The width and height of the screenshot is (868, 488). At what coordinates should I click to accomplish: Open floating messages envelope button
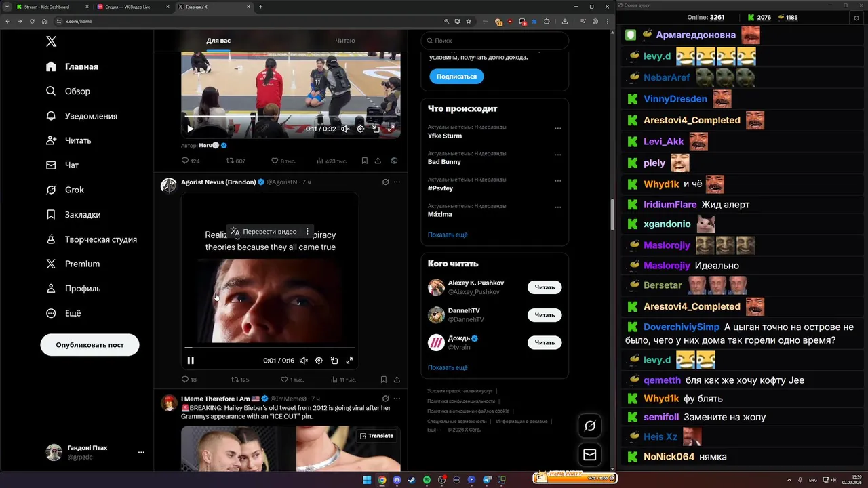(590, 455)
